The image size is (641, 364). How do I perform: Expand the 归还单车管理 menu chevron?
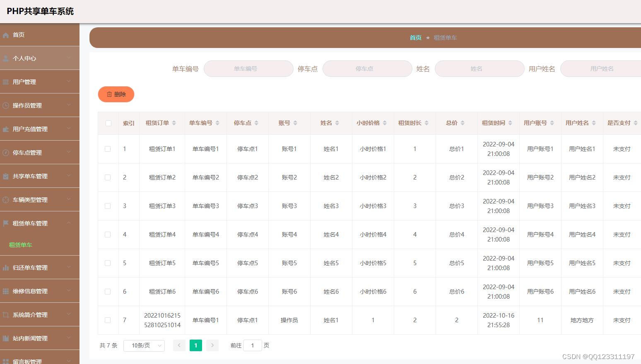coord(69,268)
